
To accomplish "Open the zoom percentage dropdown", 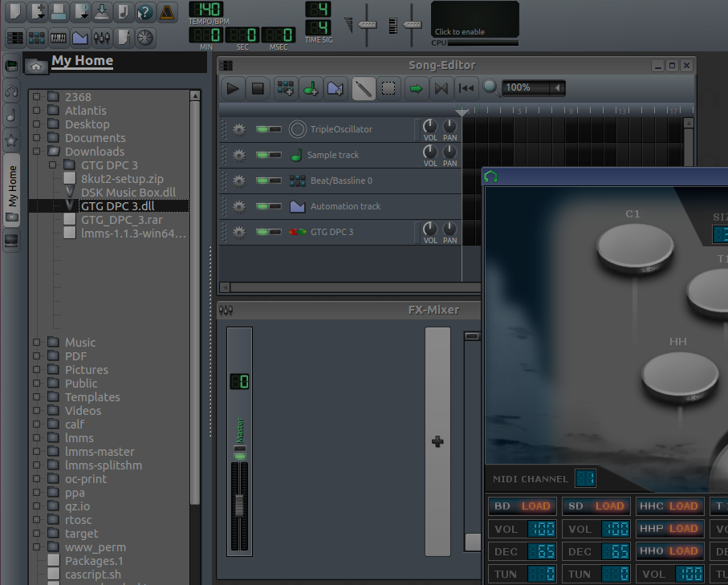I will [x=557, y=87].
